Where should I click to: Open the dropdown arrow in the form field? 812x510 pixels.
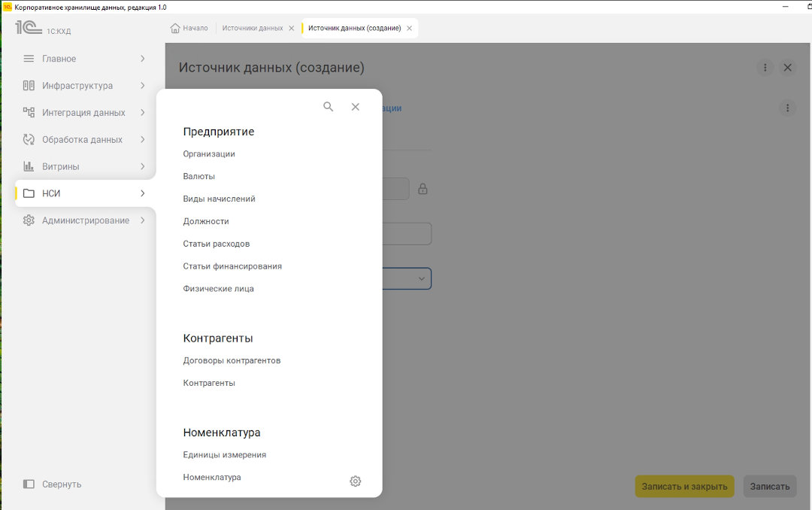point(422,278)
